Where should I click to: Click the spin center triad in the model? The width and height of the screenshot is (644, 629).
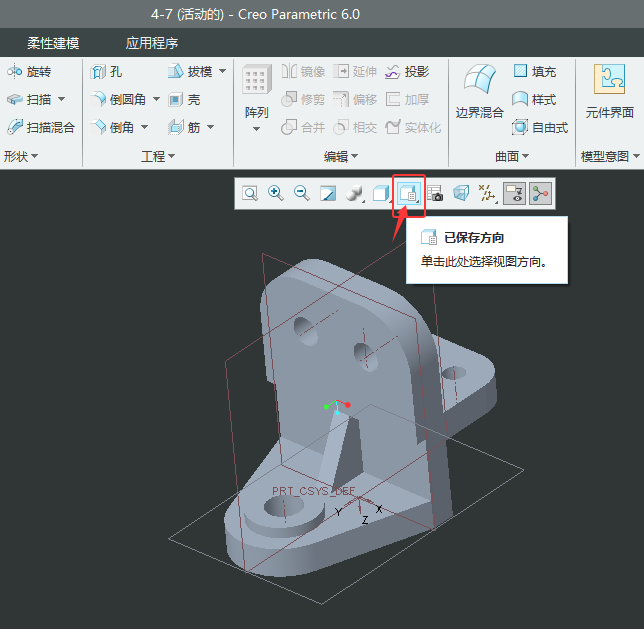tap(337, 406)
